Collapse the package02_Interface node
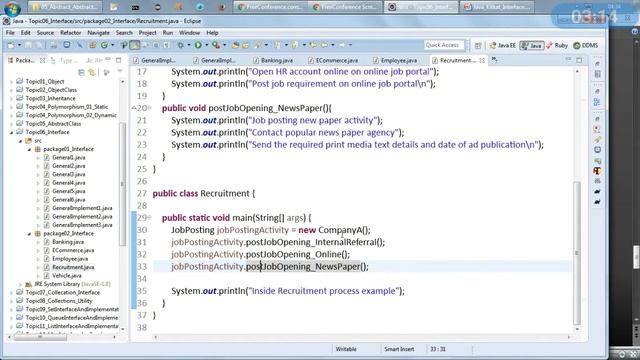This screenshot has width=640, height=360. 29,234
